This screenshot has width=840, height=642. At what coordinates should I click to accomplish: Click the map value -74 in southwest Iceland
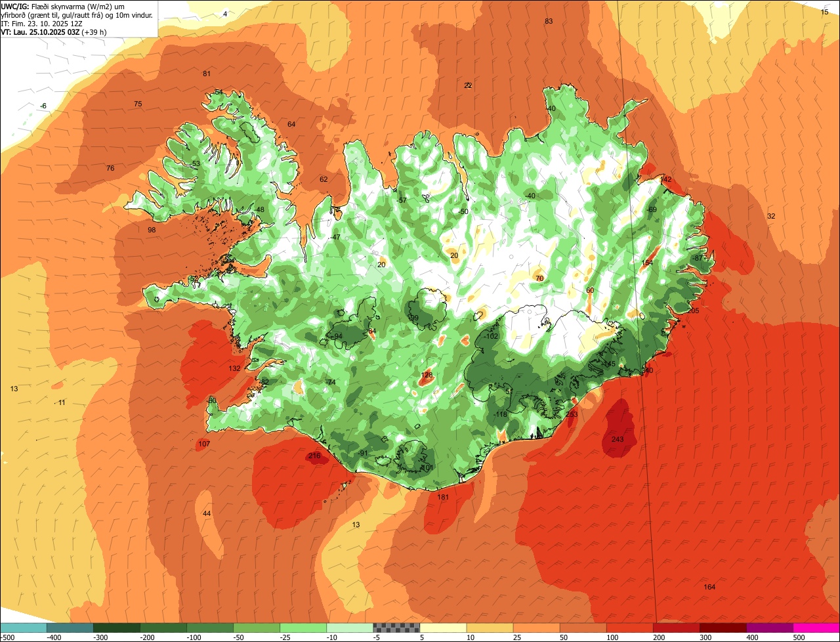pyautogui.click(x=330, y=382)
